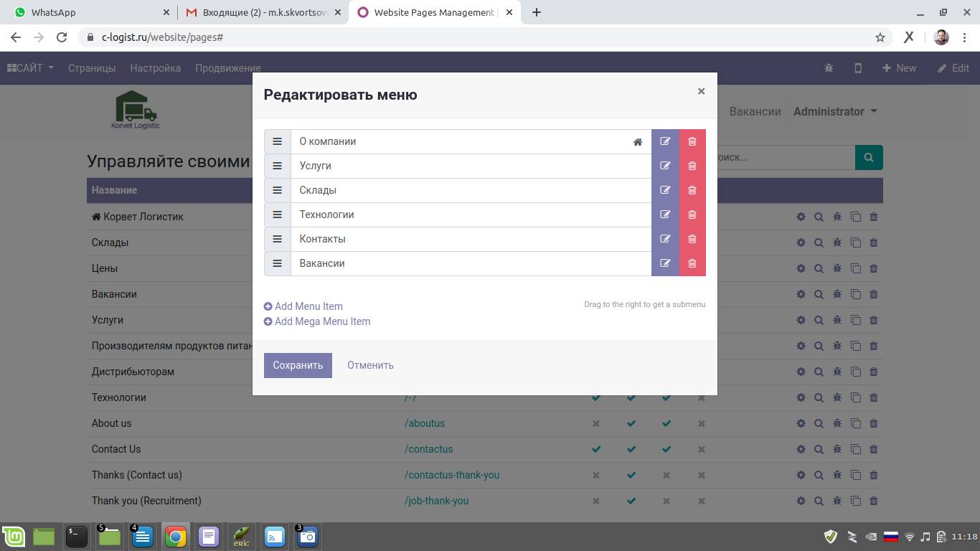Expand the Administrator dropdown

834,111
